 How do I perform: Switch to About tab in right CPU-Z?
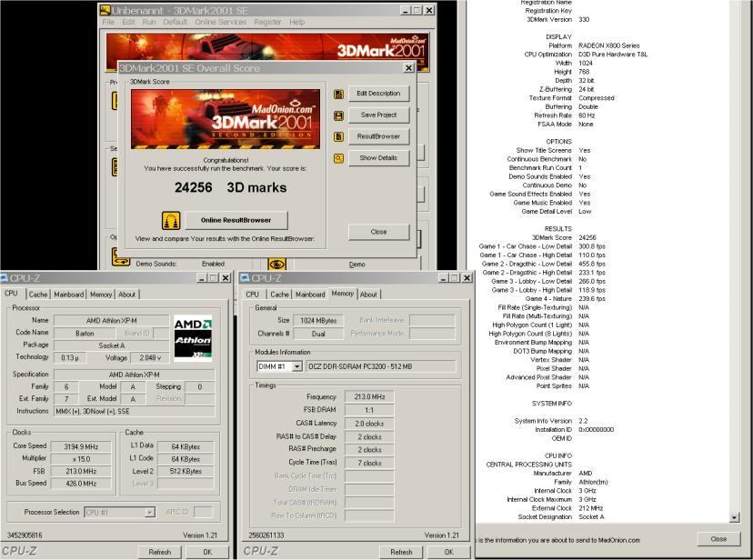coord(368,295)
